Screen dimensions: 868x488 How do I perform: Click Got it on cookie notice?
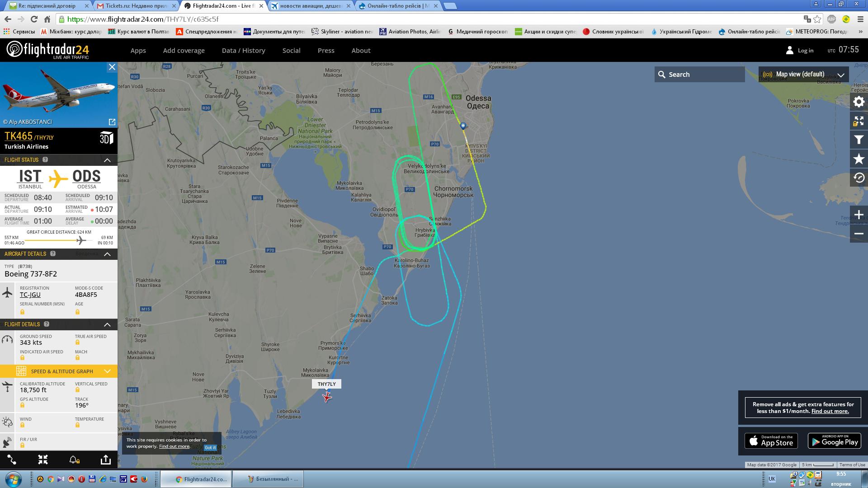point(210,447)
